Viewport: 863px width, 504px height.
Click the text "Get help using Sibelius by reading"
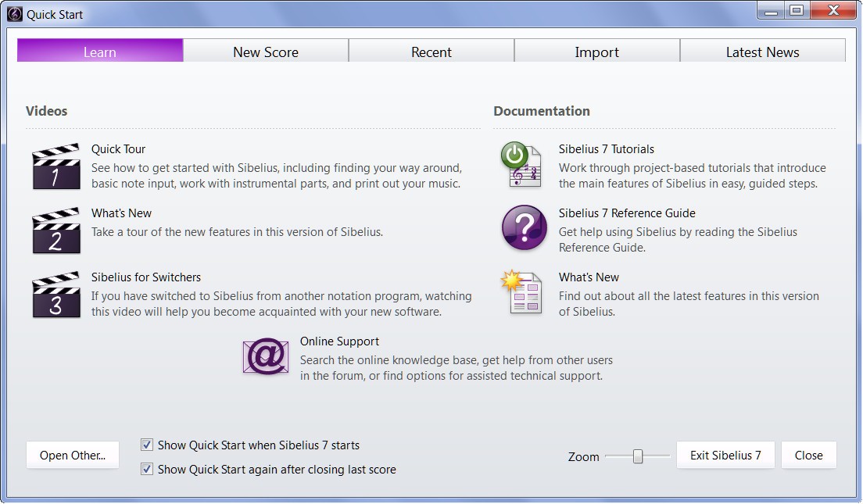[x=678, y=239]
